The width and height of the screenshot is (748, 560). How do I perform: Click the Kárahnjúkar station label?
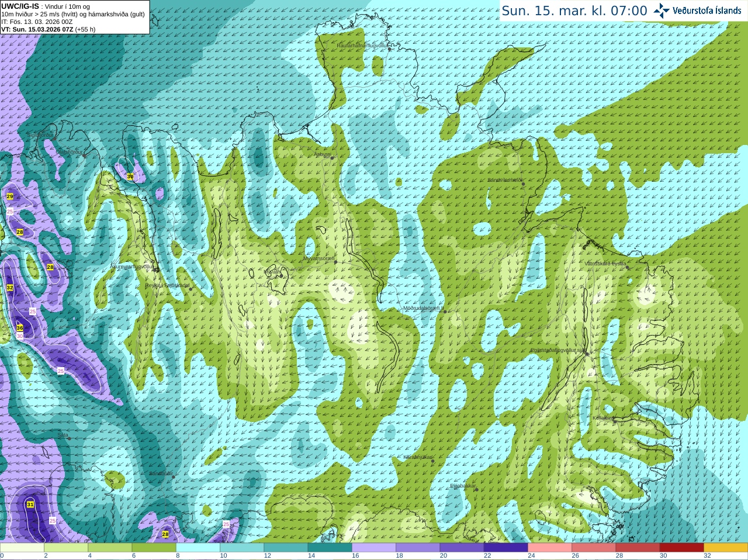[x=418, y=457]
